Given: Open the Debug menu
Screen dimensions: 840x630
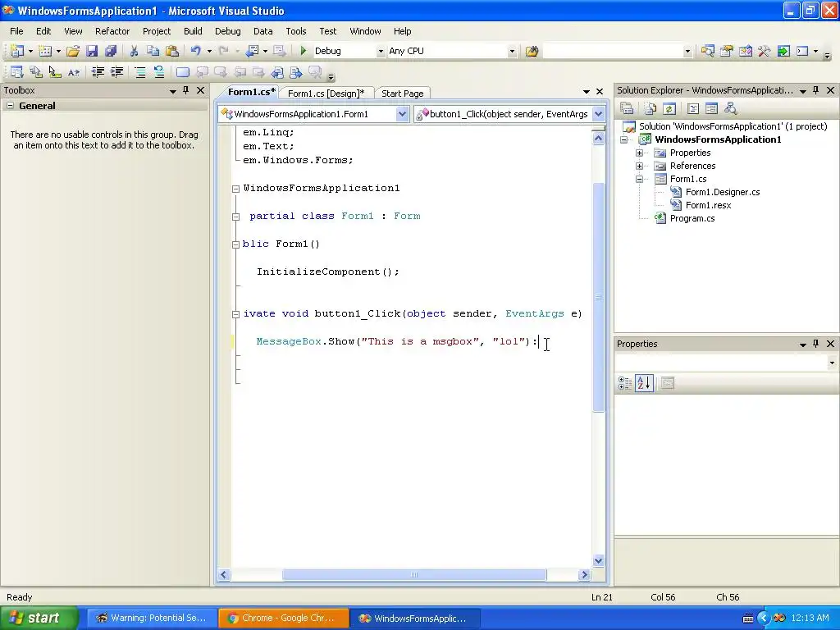Looking at the screenshot, I should pos(228,31).
